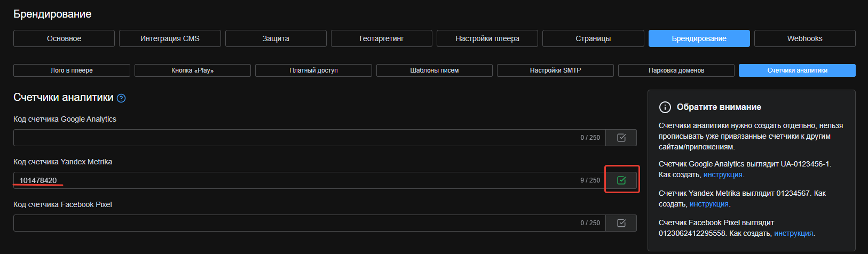This screenshot has width=868, height=254.
Task: Click the Код счетчика Google Analytics label
Action: (65, 119)
